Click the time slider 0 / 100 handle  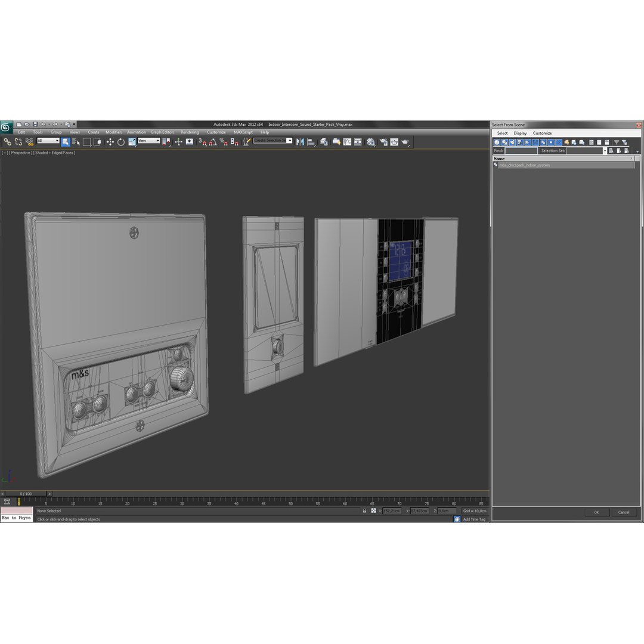(x=26, y=494)
